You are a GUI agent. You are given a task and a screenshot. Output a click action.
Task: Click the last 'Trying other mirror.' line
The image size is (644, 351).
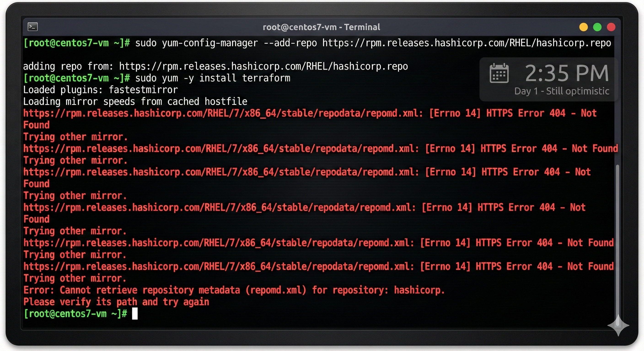75,278
